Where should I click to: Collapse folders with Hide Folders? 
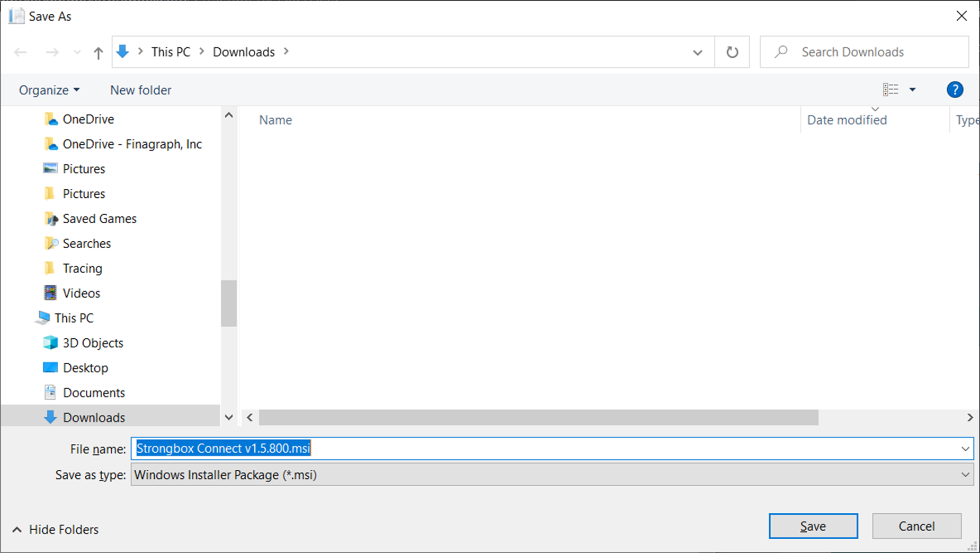pos(56,530)
